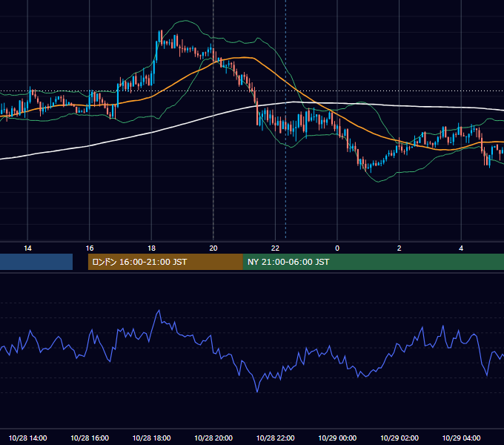
Task: Click the candlestick peak near 18:15
Action: pos(160,36)
